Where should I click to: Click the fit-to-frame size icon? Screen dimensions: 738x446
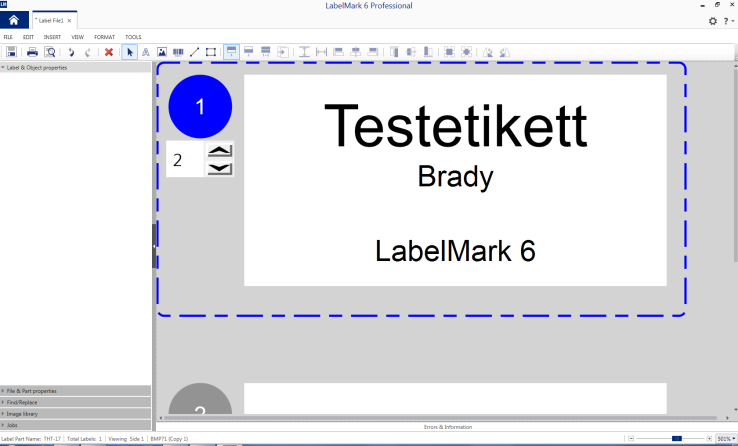tap(449, 52)
